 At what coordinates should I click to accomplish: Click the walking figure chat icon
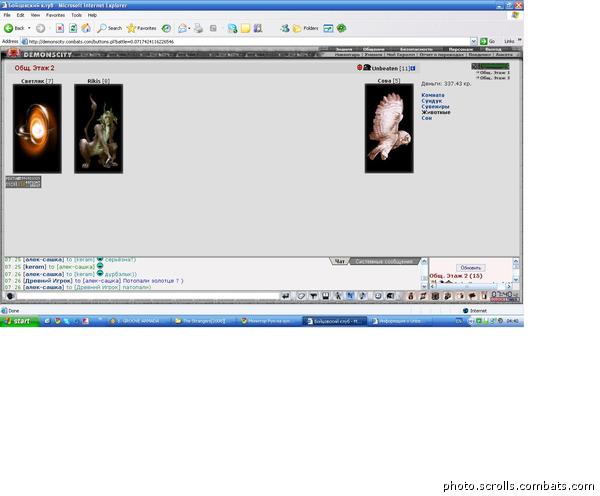tap(338, 296)
